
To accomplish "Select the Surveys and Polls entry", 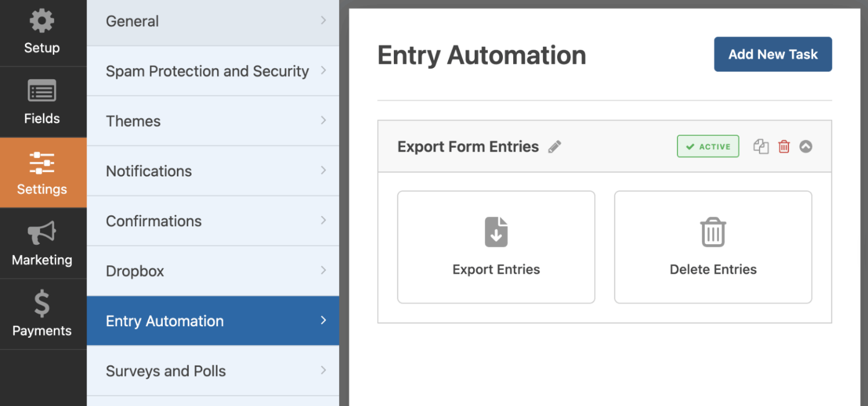I will pos(212,370).
